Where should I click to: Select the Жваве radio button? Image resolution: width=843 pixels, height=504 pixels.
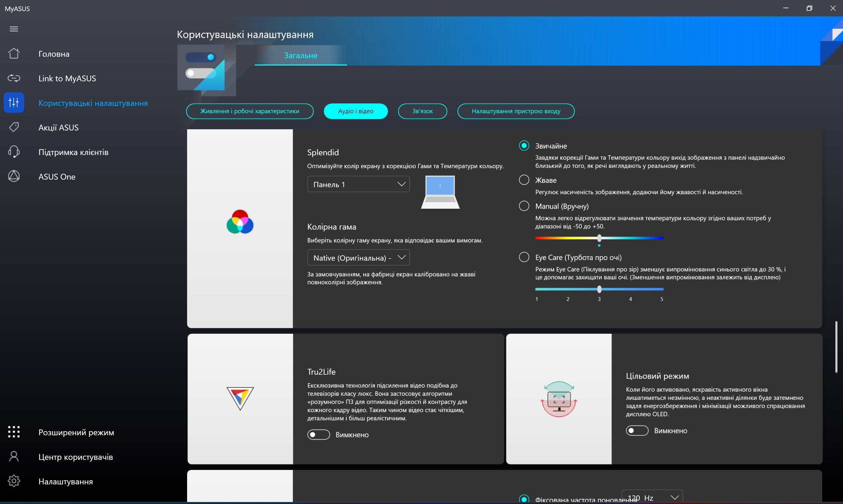coord(524,180)
